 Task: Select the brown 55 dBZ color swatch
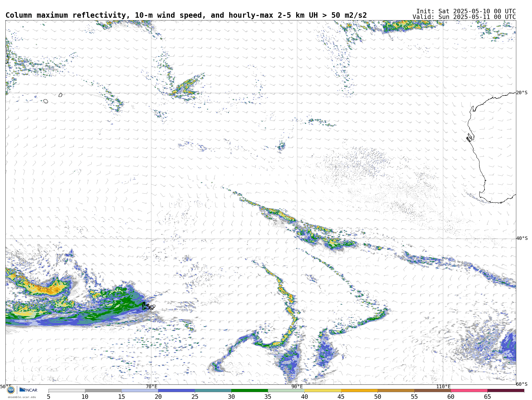[x=432, y=391]
